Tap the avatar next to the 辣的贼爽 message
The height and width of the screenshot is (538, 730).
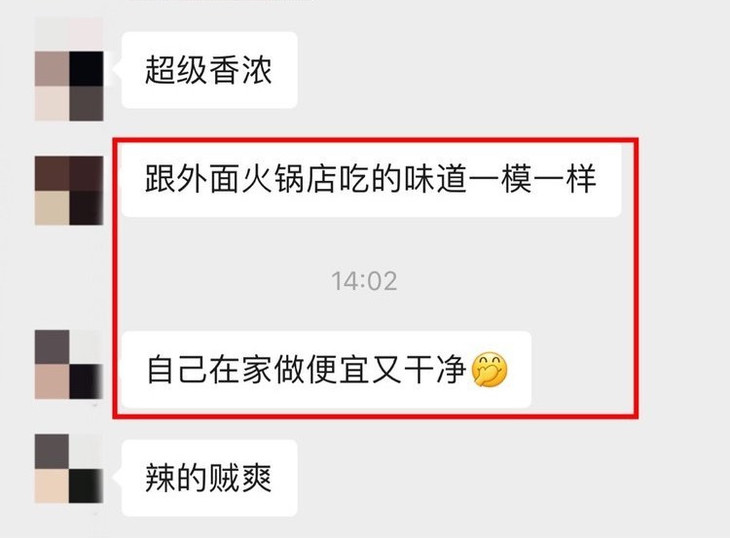[69, 469]
